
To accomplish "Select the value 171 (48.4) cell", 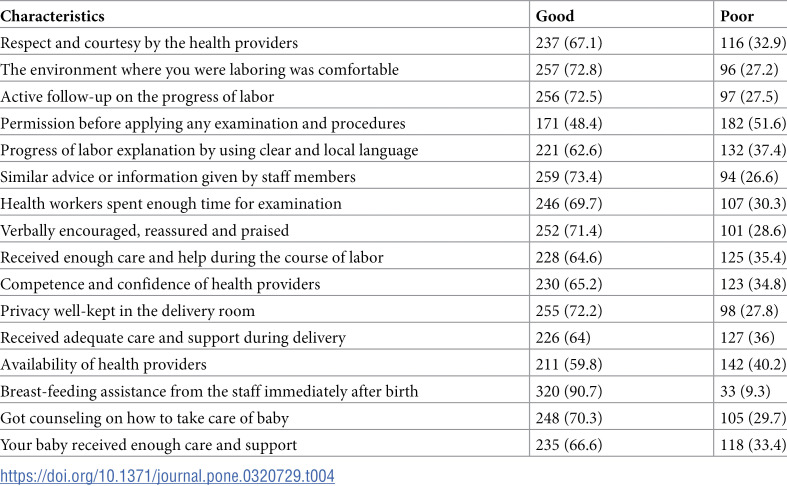I will pos(569,123).
